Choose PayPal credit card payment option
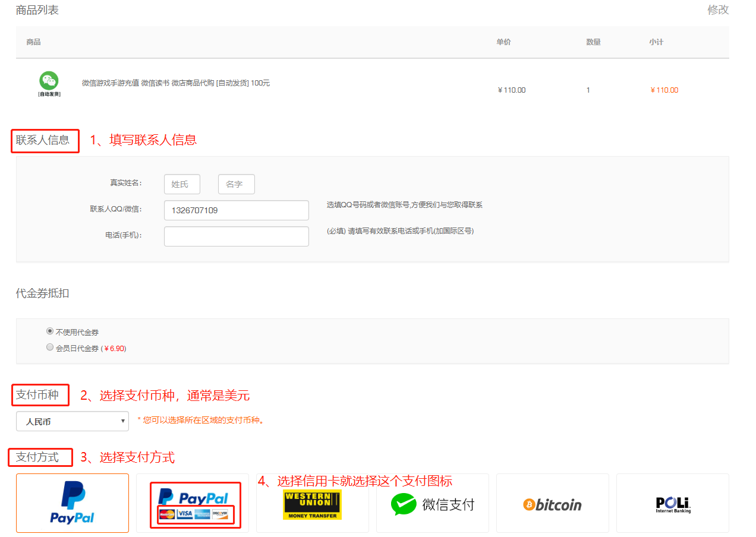756x537 pixels. point(193,503)
